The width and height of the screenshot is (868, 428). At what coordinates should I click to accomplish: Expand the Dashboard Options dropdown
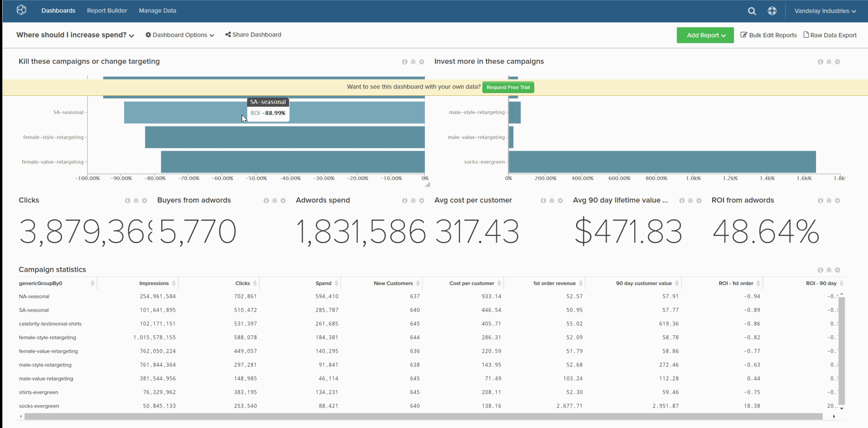coord(179,35)
